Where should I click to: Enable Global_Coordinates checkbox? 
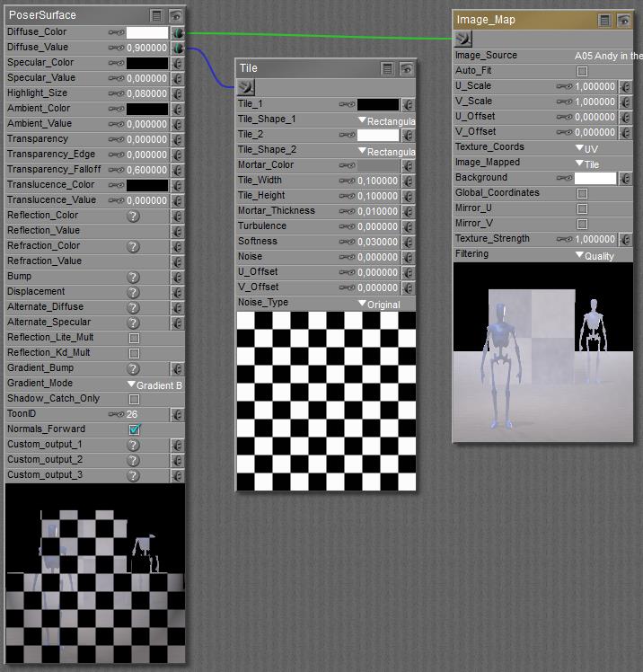coord(582,193)
